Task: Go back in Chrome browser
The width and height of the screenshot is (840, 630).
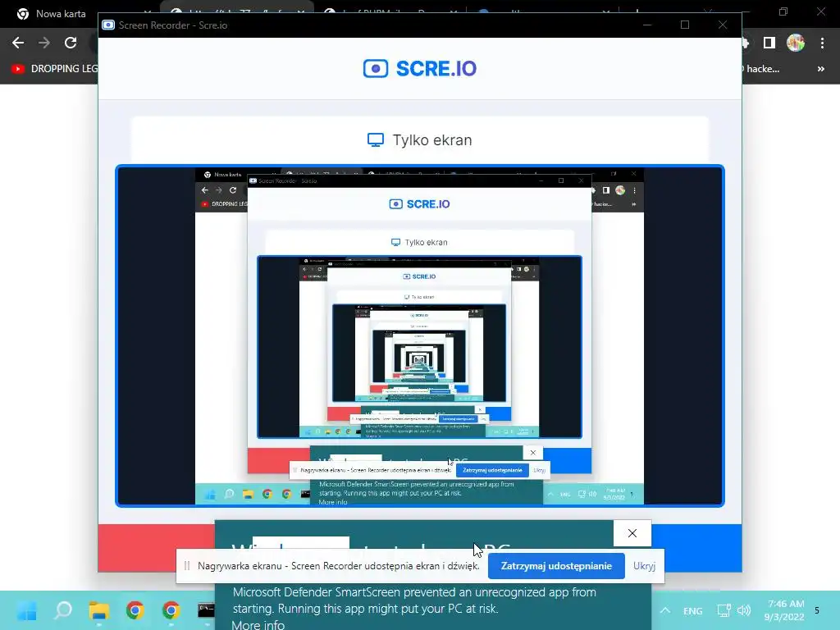Action: (x=18, y=43)
